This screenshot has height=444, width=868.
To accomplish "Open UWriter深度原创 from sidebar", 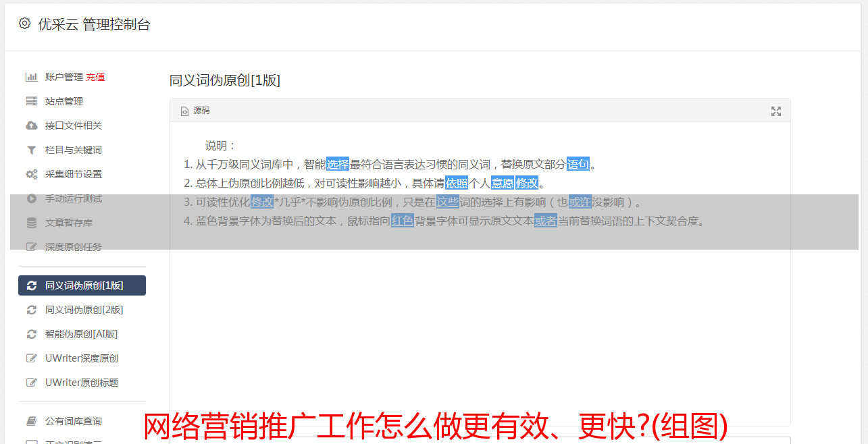I will pyautogui.click(x=82, y=358).
